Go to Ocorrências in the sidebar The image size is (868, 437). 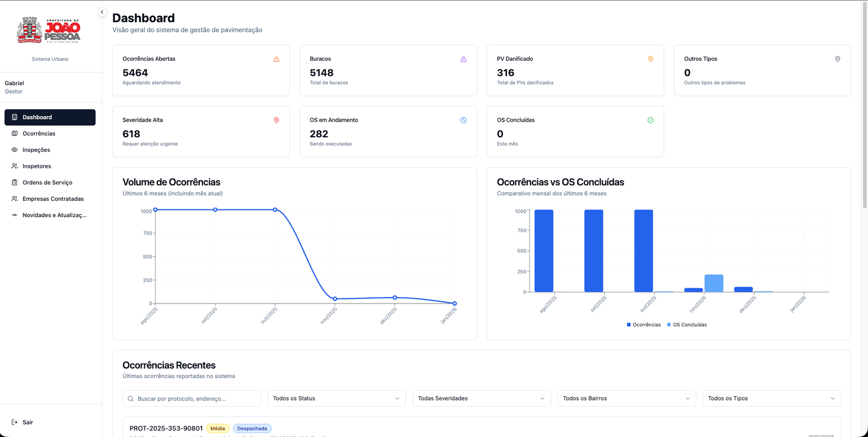(x=39, y=134)
